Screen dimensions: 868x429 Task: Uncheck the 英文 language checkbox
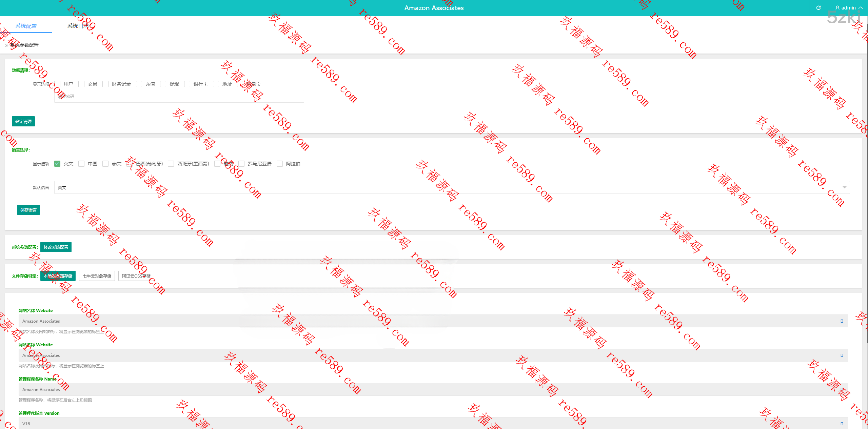[57, 164]
